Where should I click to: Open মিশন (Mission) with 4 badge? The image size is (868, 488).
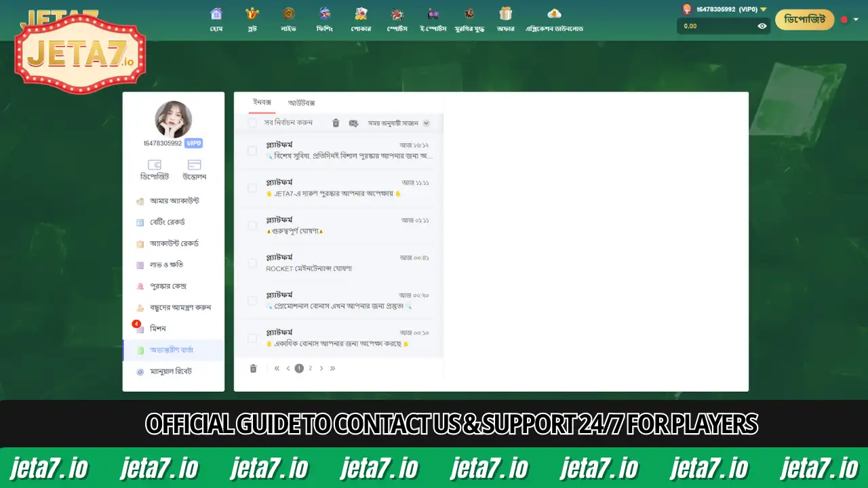coord(174,329)
